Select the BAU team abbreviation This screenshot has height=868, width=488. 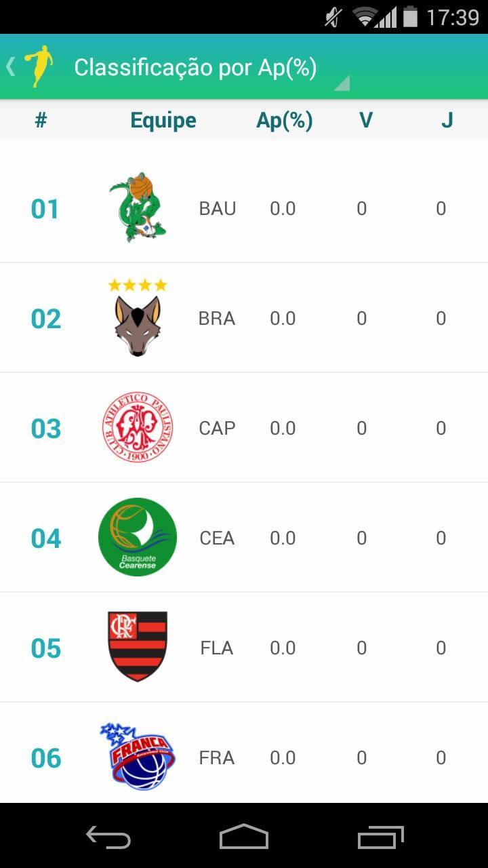pos(218,208)
